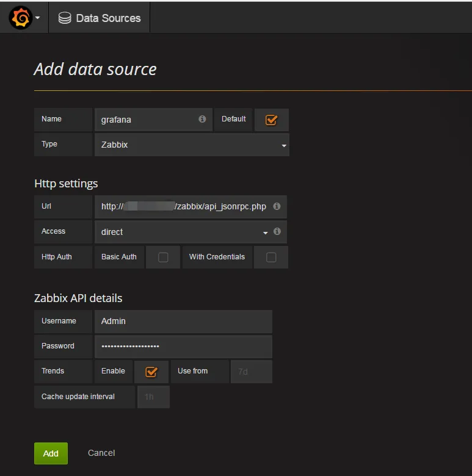
Task: Open the Grafana main menu dropdown arrow
Action: pos(38,18)
